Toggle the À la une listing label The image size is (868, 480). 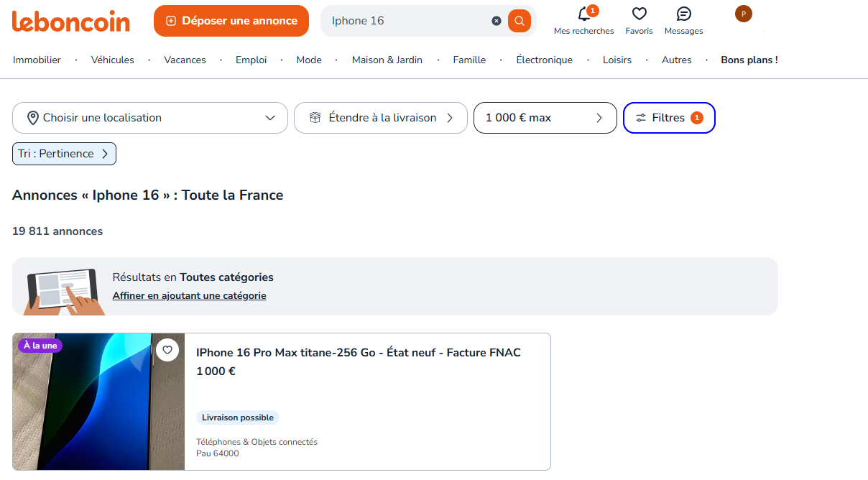tap(40, 345)
